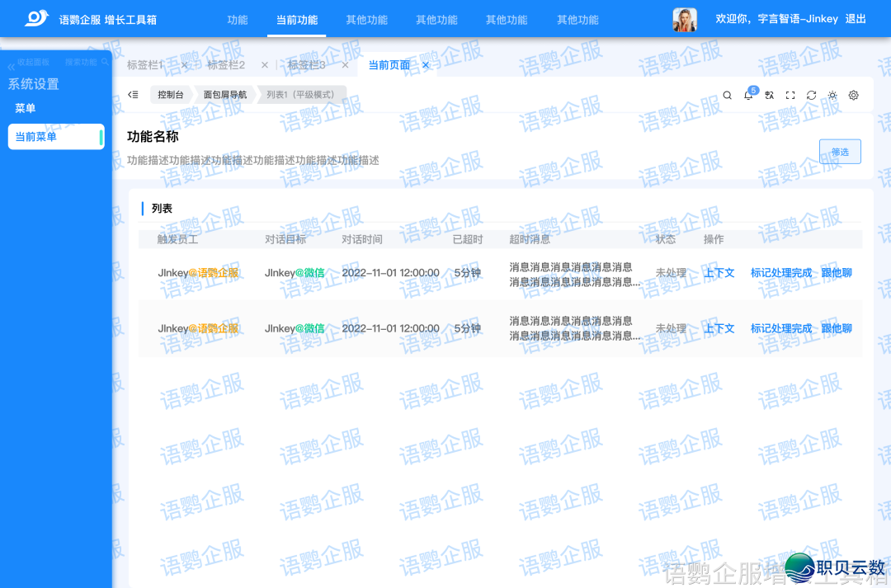Click the 超时消息 column header
The width and height of the screenshot is (891, 588).
[x=530, y=239]
